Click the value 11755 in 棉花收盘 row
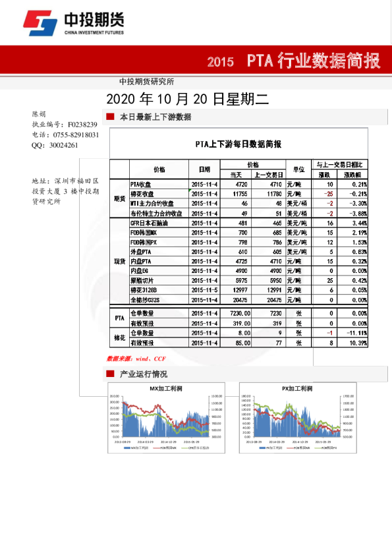 (x=240, y=194)
